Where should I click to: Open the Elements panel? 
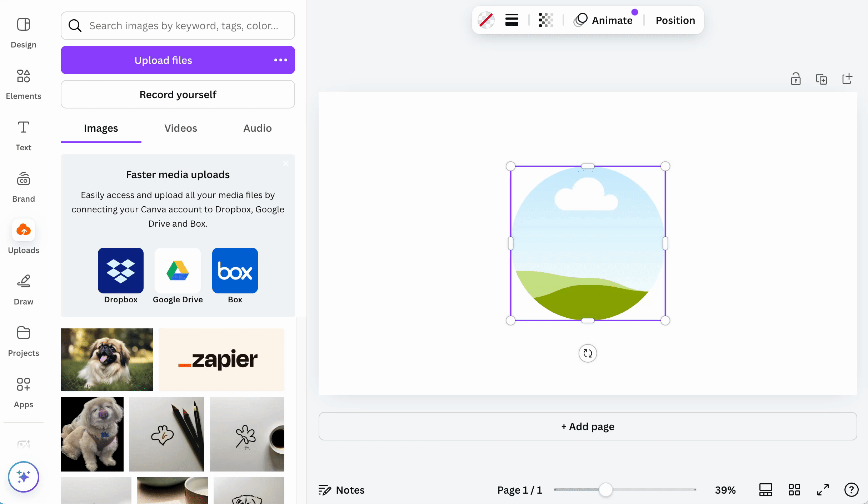click(x=23, y=84)
